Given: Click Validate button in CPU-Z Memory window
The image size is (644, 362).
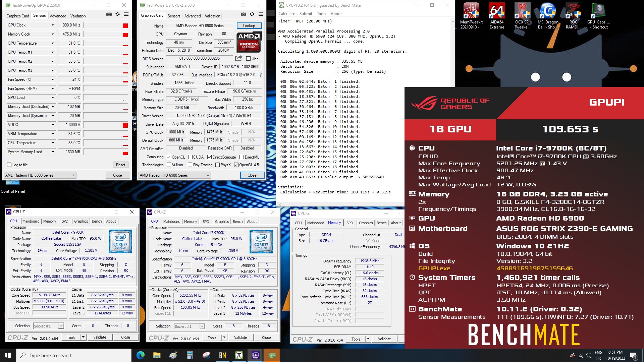Looking at the screenshot, I should click(384, 339).
